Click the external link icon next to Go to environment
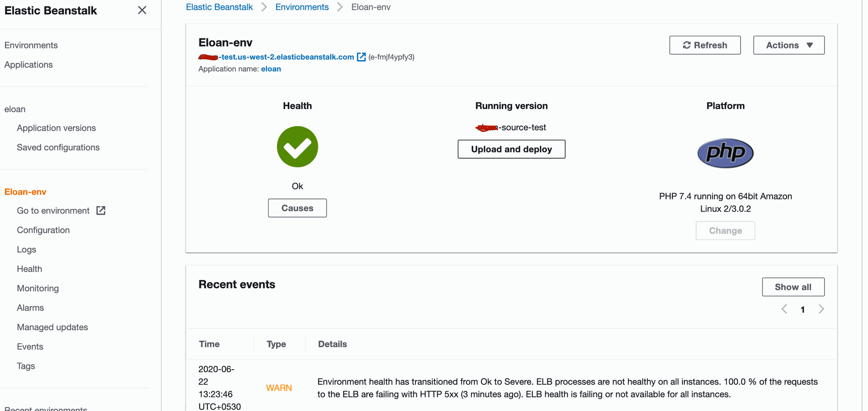 click(101, 211)
